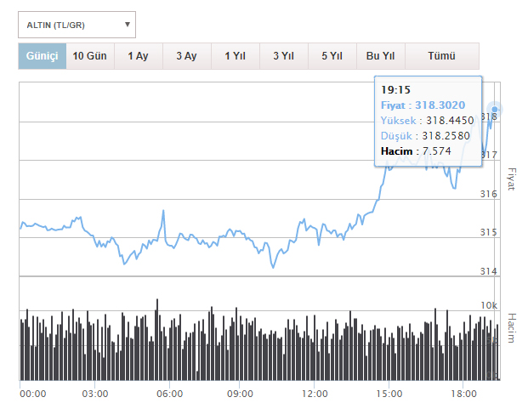The height and width of the screenshot is (420, 528).
Task: Select the Güniçi intraday tab
Action: click(x=43, y=56)
